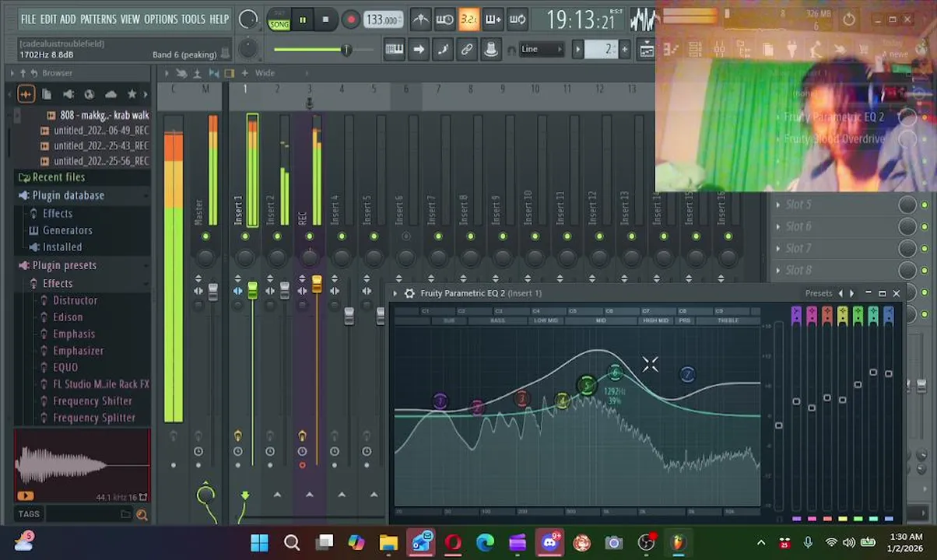Toggle mute LED on REC track
Screen dimensions: 937x560
309,236
